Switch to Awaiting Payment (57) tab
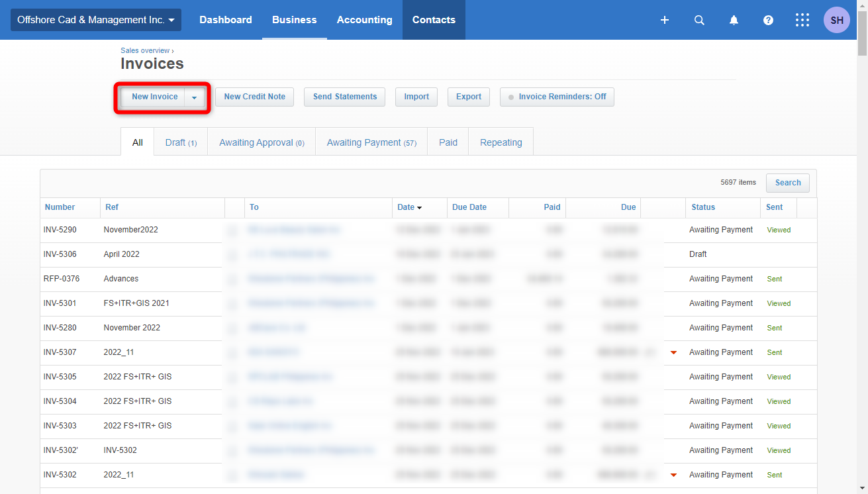Viewport: 868px width, 494px height. pyautogui.click(x=371, y=142)
